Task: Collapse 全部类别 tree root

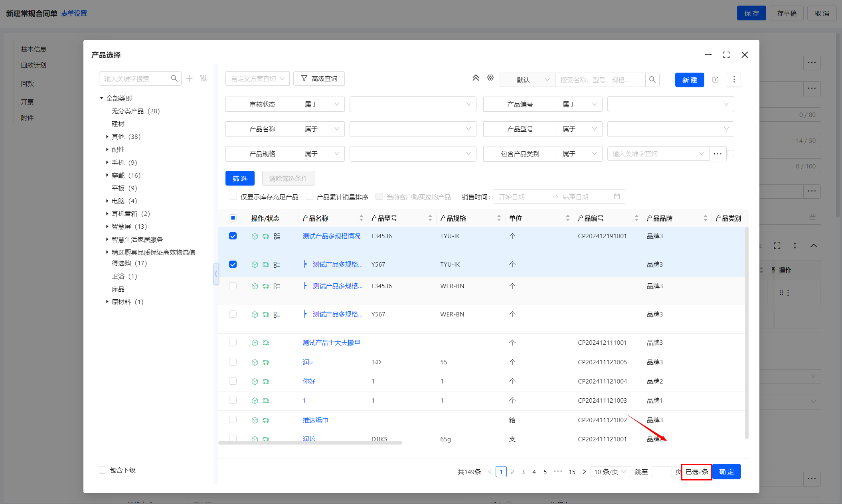Action: pyautogui.click(x=102, y=98)
